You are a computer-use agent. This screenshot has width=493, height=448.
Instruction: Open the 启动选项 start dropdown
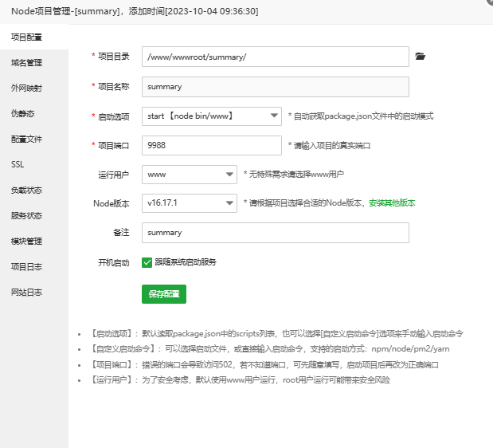coord(212,116)
